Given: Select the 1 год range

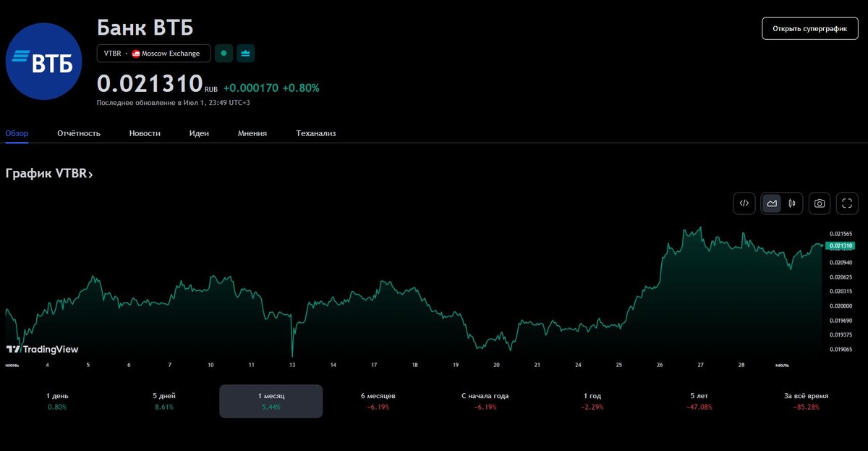Looking at the screenshot, I should (x=592, y=401).
